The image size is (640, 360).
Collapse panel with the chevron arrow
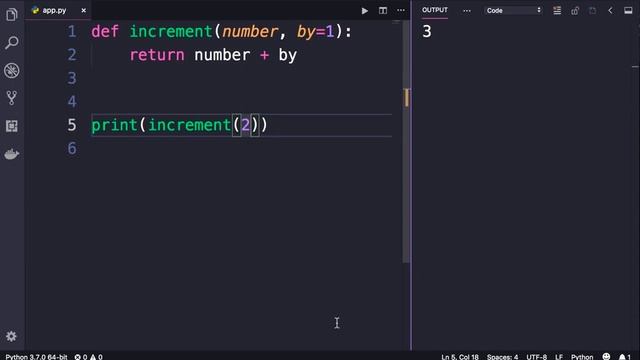point(610,11)
